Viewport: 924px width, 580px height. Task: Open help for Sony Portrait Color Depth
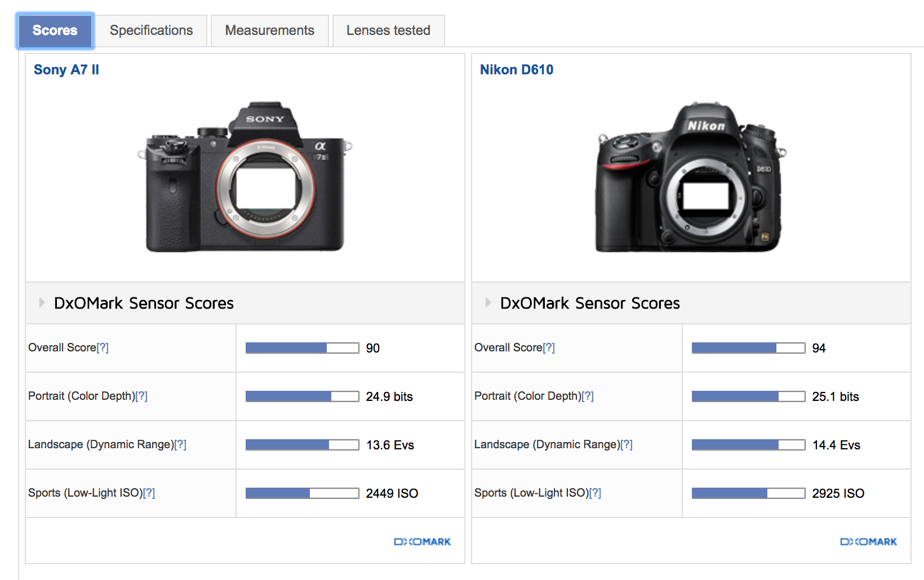point(141,396)
